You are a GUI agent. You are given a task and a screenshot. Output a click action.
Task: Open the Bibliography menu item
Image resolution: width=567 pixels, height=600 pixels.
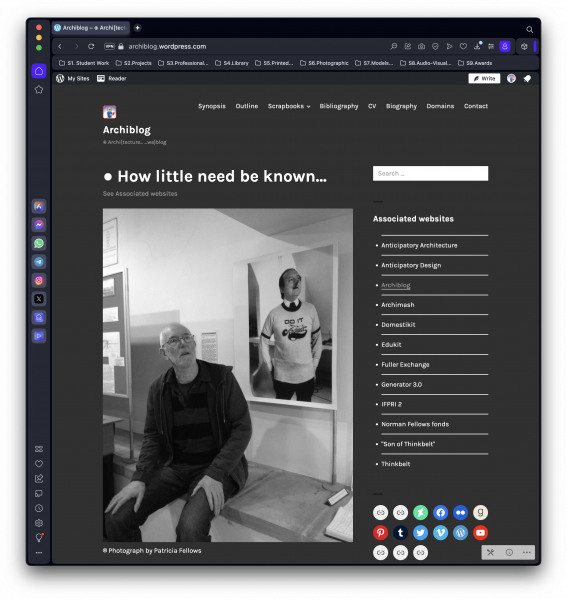click(x=339, y=106)
